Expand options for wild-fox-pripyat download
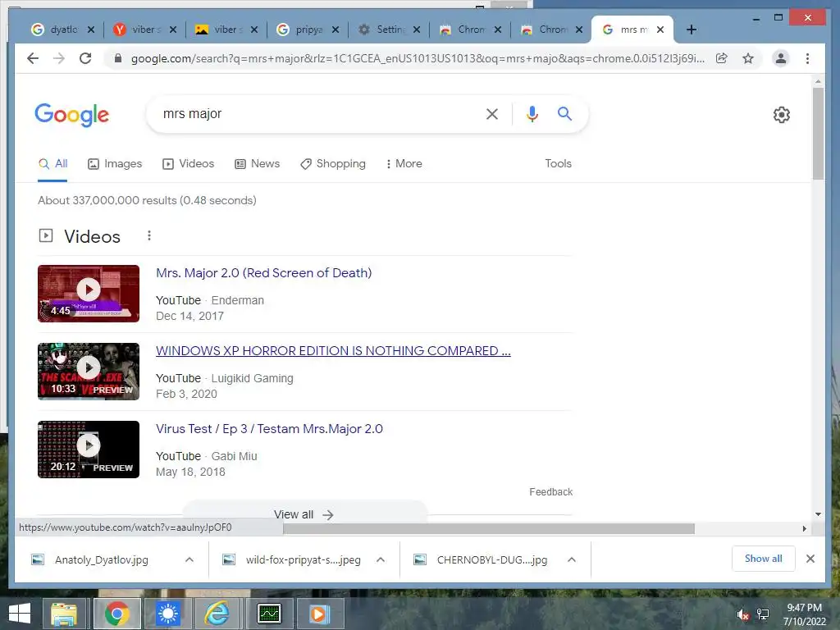840x630 pixels. [381, 559]
